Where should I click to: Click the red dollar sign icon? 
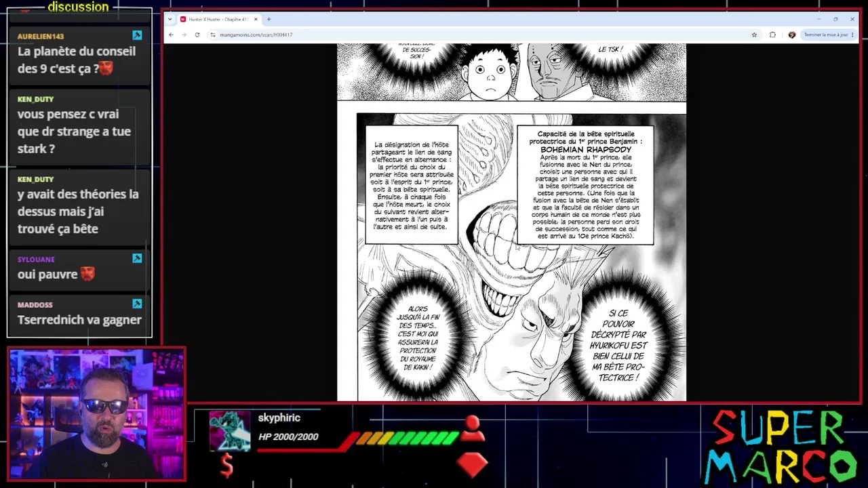point(227,466)
